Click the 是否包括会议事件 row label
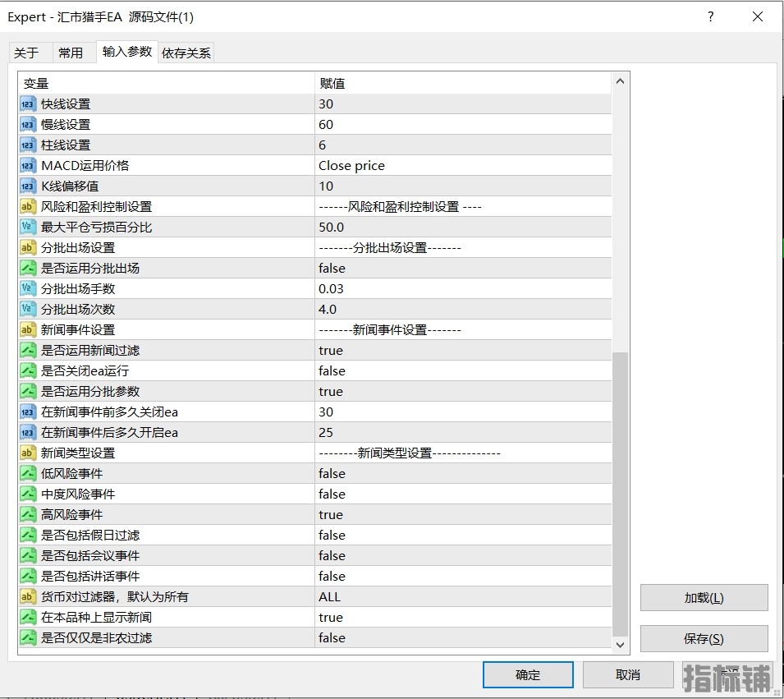Screen dimensions: 784x699 (x=90, y=555)
